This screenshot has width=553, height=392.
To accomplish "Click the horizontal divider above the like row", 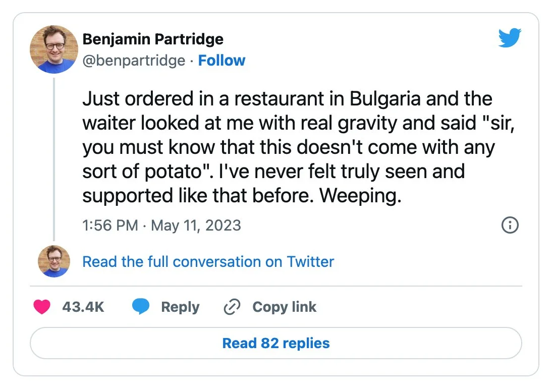I will coord(276,286).
